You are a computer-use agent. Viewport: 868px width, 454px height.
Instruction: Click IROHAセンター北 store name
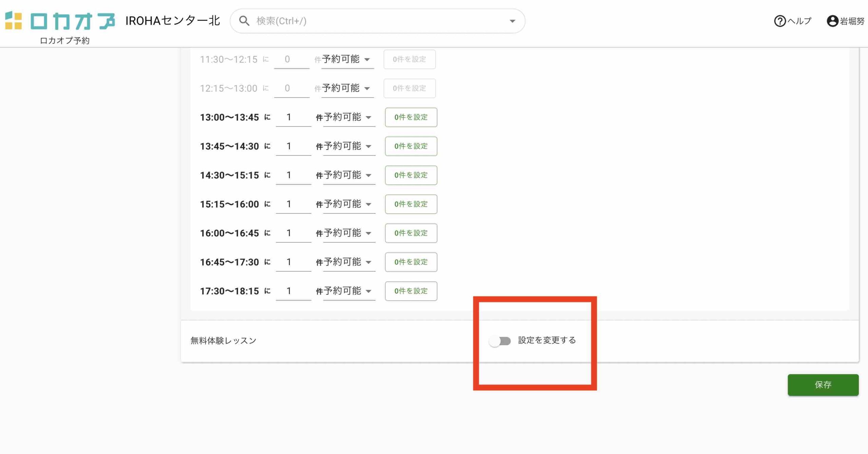(x=173, y=21)
